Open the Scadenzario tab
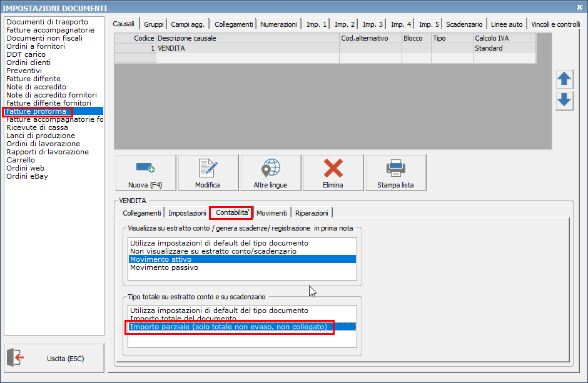The width and height of the screenshot is (588, 383). [464, 24]
